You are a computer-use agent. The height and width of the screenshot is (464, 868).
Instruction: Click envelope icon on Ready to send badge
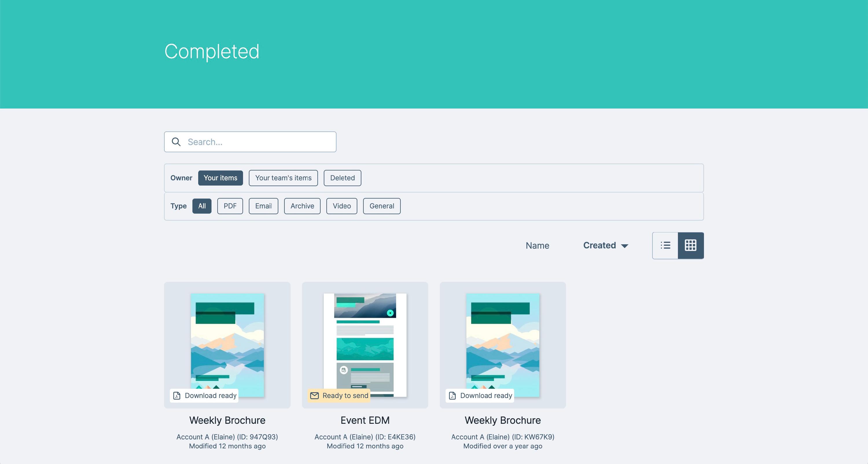tap(315, 396)
